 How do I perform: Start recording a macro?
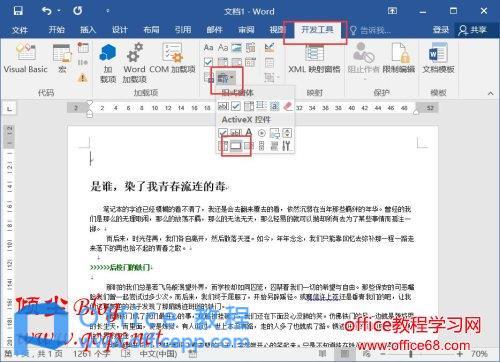[83, 48]
